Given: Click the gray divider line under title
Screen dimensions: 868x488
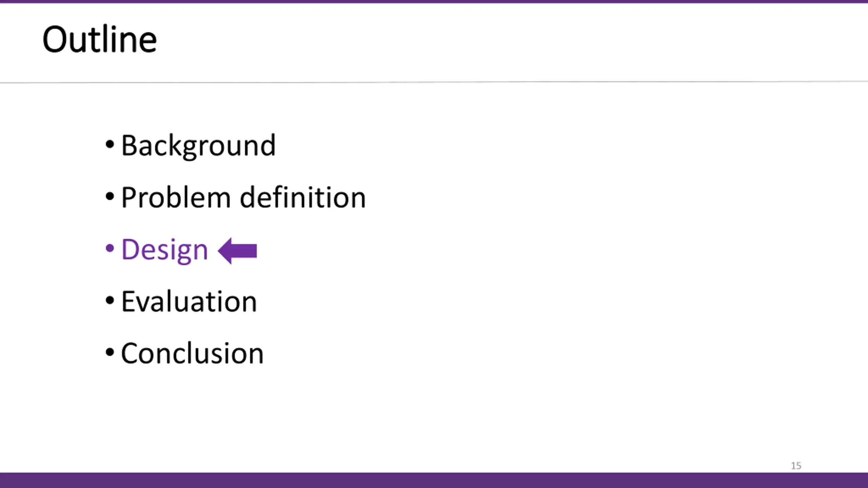Looking at the screenshot, I should point(434,82).
